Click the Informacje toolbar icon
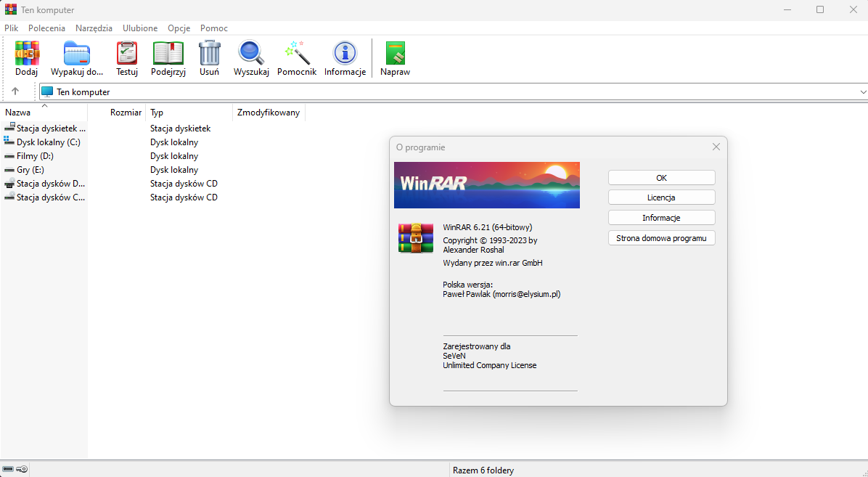 [x=345, y=53]
